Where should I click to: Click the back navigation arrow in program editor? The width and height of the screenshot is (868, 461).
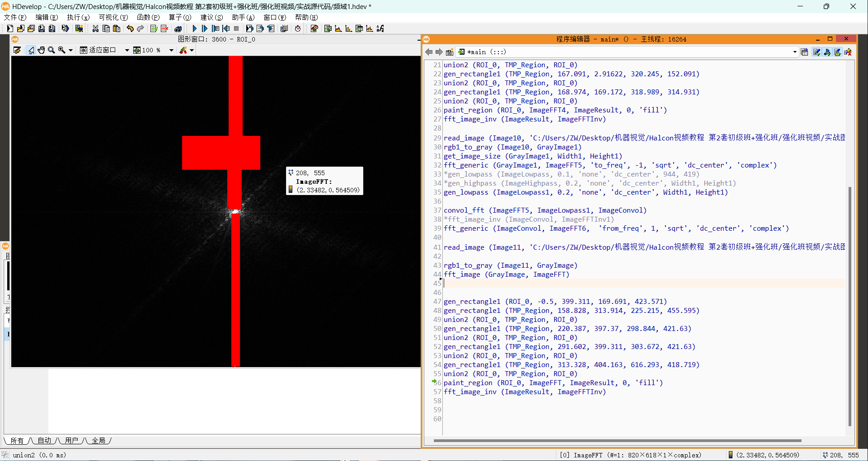(428, 52)
